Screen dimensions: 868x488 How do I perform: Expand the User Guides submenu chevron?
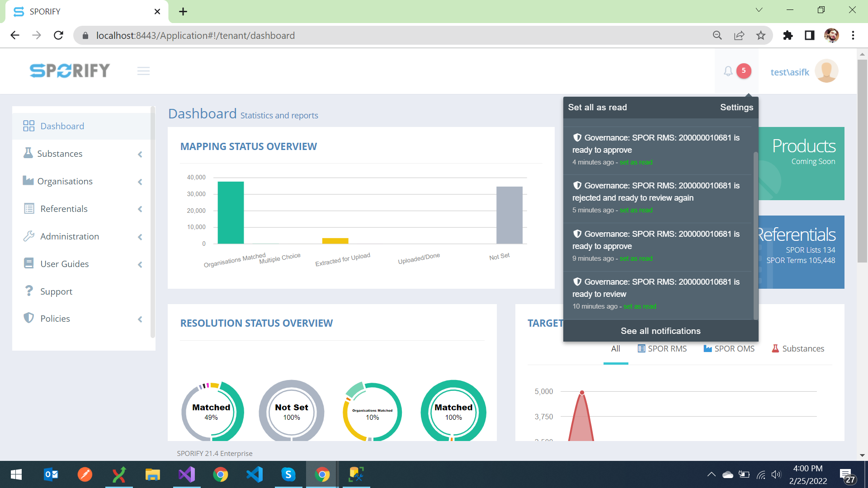point(140,264)
